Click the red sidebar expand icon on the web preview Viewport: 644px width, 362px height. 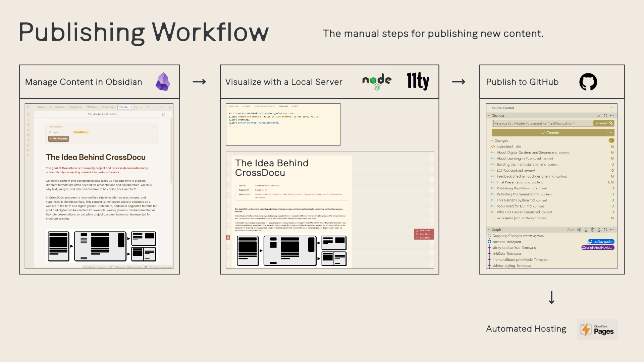[228, 237]
